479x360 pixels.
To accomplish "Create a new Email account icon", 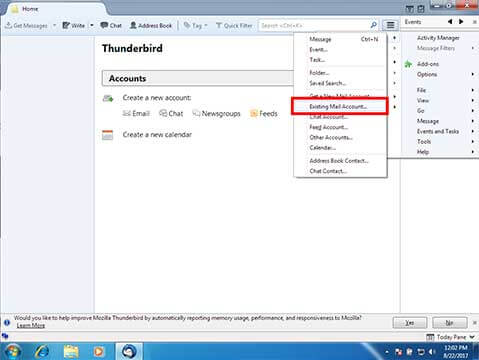I will 136,114.
